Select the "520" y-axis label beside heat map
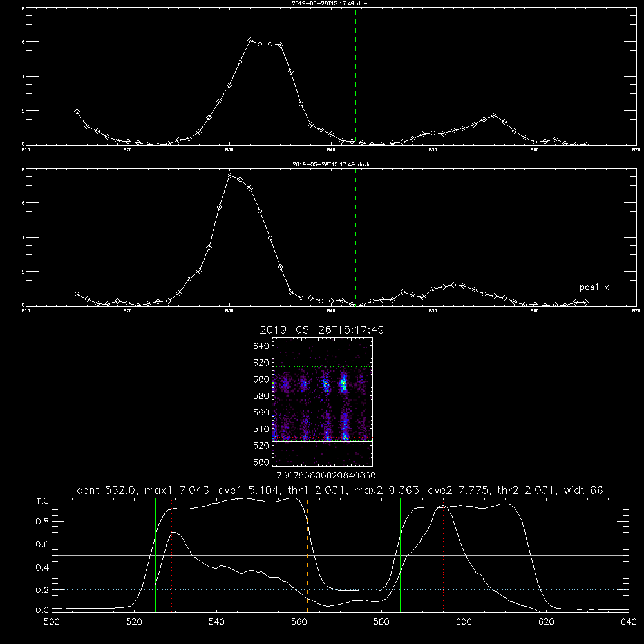The height and width of the screenshot is (644, 644). point(261,445)
